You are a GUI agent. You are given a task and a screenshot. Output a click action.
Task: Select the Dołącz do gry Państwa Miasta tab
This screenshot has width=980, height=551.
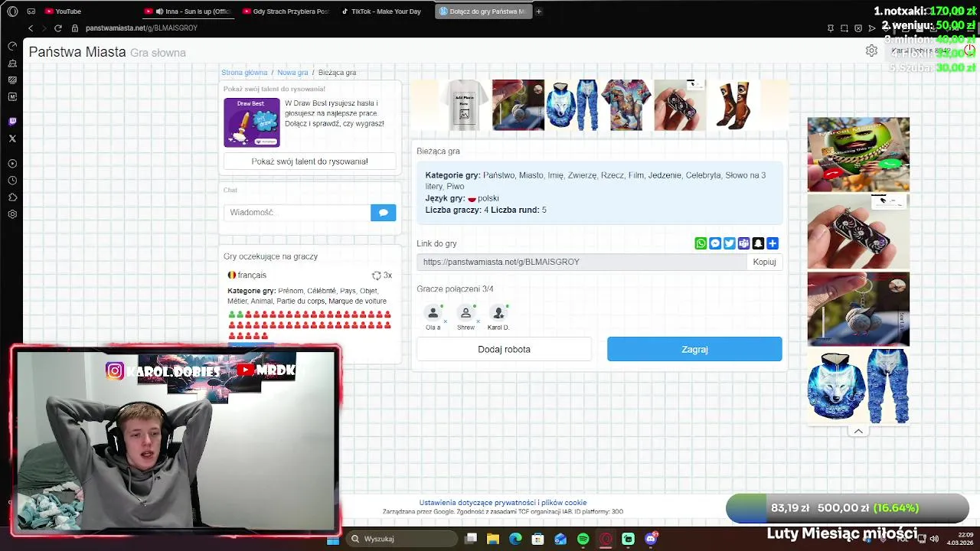click(x=483, y=11)
